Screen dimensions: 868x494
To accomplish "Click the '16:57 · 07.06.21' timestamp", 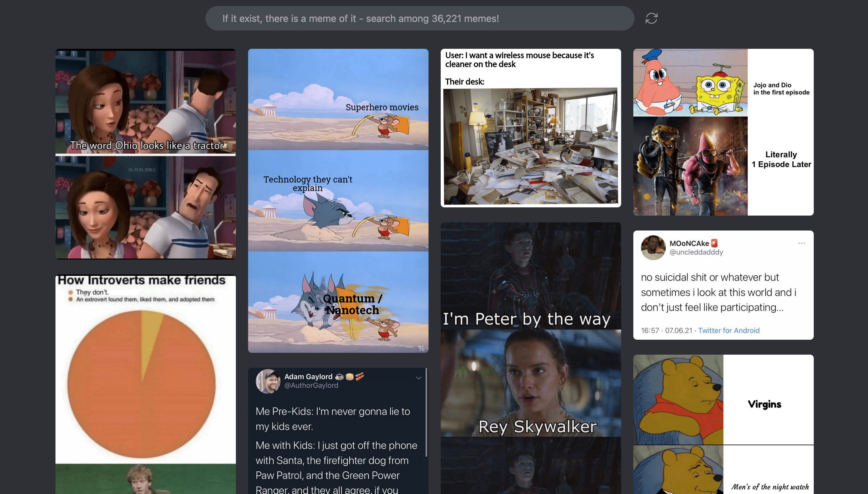I will [666, 331].
